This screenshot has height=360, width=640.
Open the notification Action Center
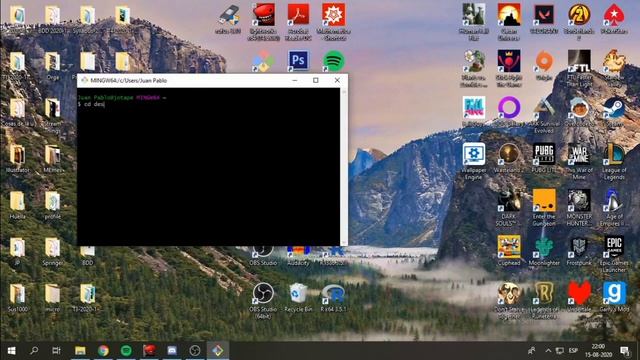[624, 351]
